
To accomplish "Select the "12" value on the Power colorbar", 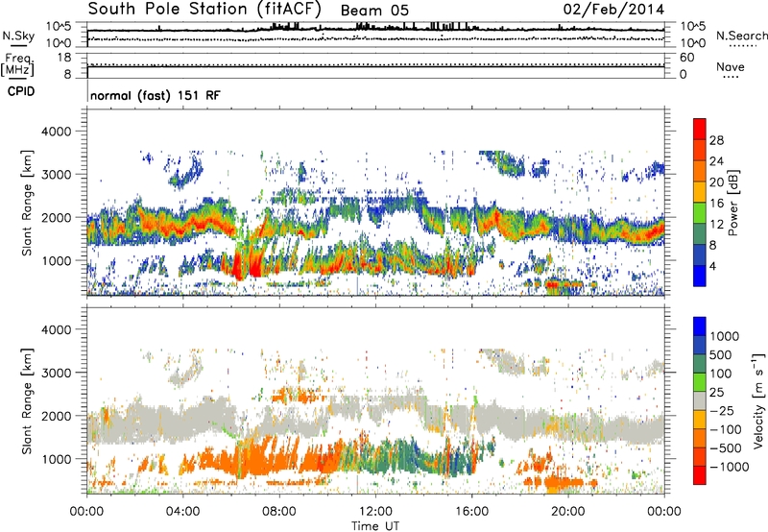I will [x=716, y=225].
